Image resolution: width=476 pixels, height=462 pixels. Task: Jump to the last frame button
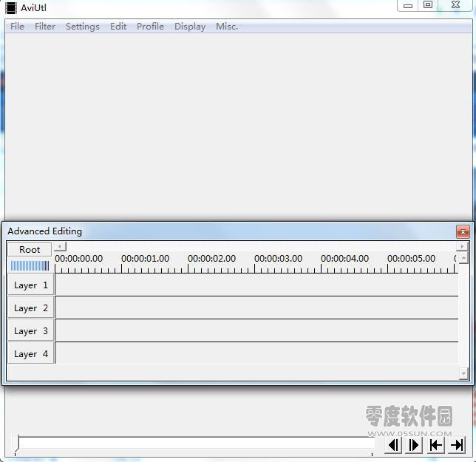click(x=458, y=444)
